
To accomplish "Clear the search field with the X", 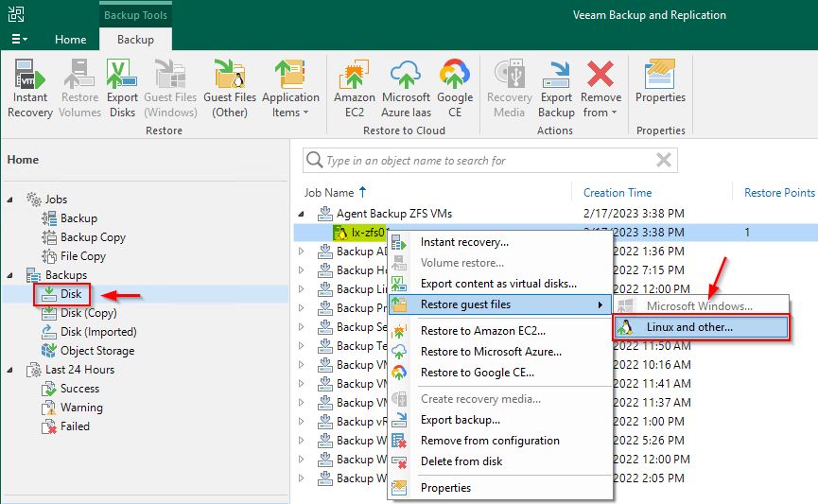I will [664, 160].
